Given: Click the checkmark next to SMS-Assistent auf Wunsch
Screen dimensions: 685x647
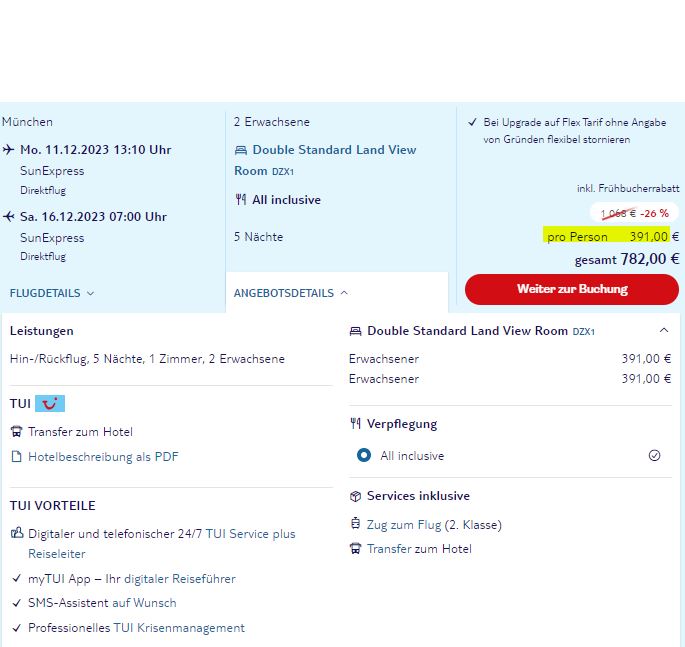Looking at the screenshot, I should pos(17,603).
